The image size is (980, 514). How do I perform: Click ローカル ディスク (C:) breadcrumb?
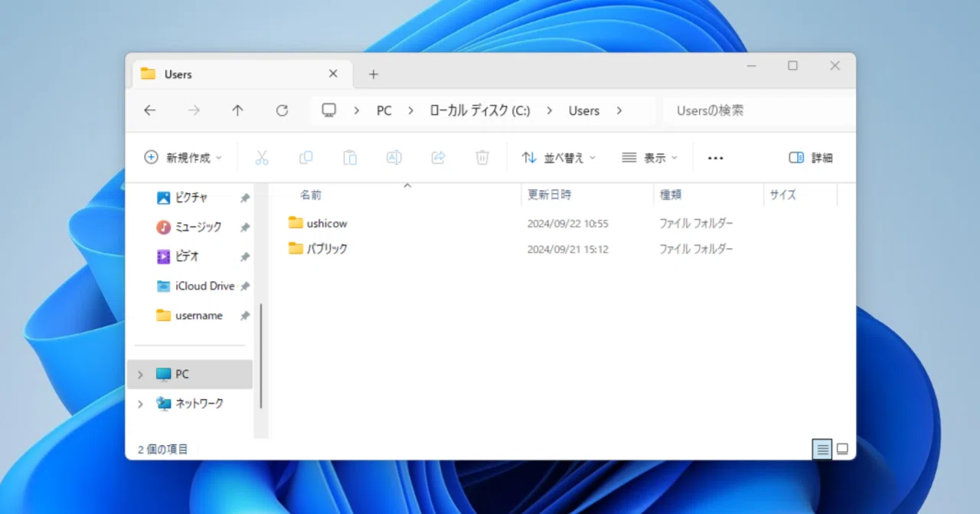point(480,110)
